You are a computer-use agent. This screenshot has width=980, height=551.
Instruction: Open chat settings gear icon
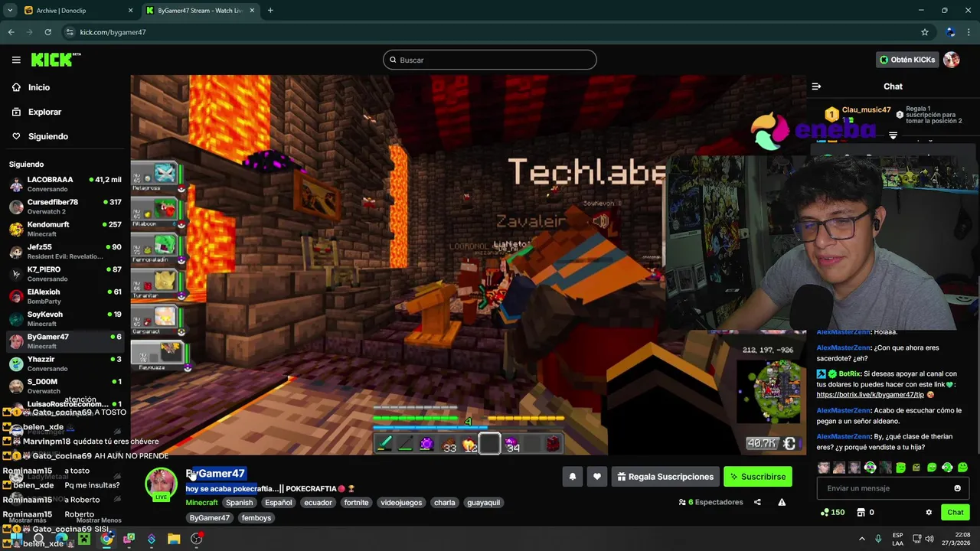929,512
